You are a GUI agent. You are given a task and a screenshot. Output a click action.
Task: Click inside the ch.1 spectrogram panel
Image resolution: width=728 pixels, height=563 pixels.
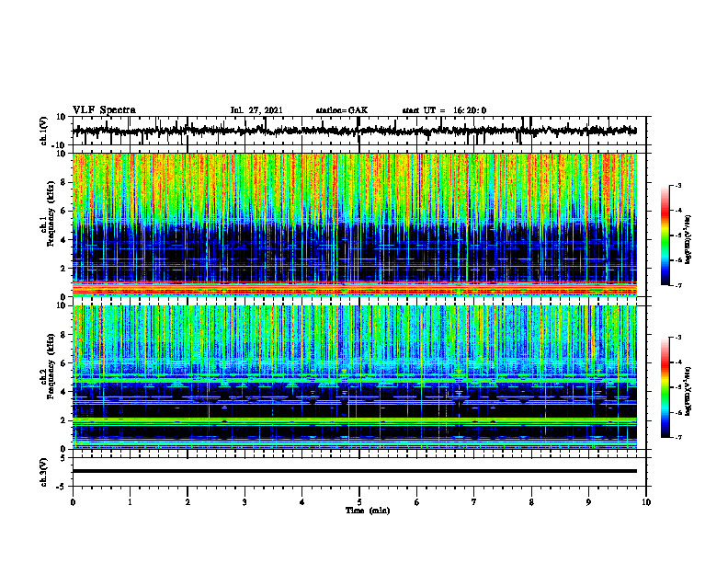pos(355,224)
